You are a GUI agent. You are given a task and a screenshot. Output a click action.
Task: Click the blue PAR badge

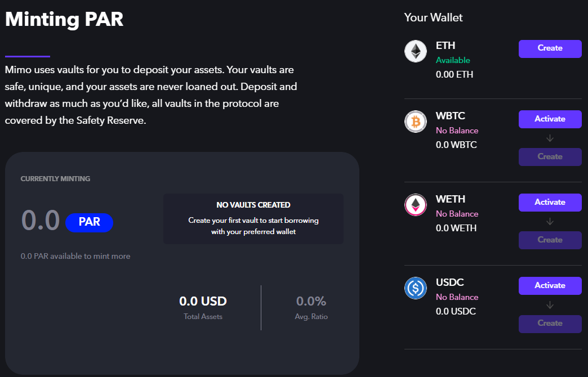[x=89, y=222]
